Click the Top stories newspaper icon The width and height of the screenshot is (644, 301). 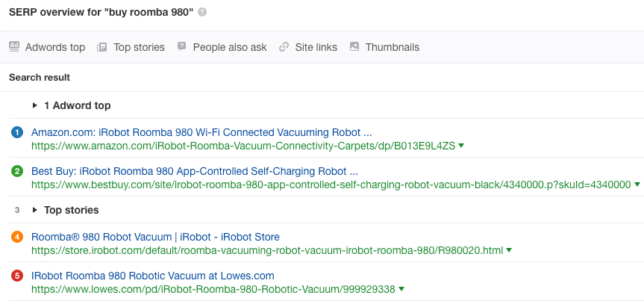102,47
